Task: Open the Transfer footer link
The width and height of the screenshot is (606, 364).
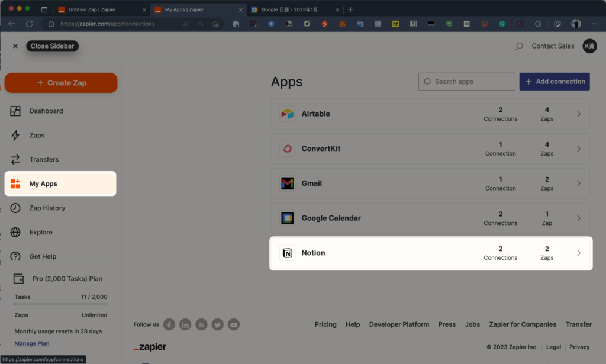Action: pos(578,324)
